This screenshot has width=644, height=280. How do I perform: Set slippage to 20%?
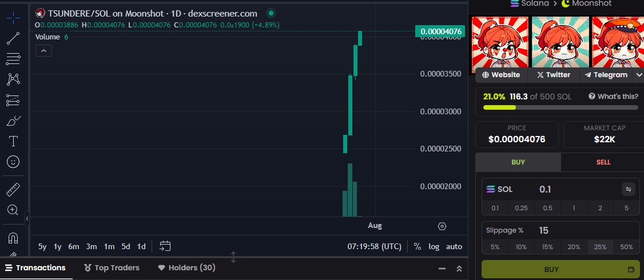[x=574, y=247]
